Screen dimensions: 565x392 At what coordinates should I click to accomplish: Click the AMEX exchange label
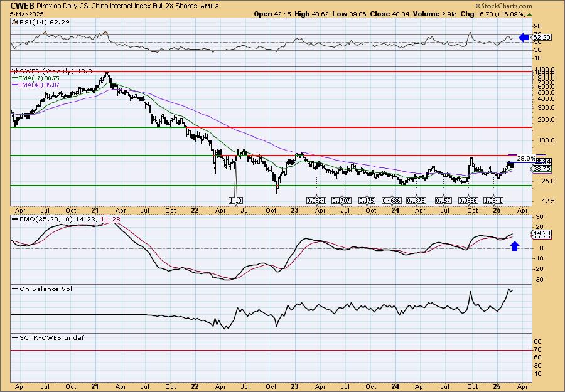[x=209, y=6]
